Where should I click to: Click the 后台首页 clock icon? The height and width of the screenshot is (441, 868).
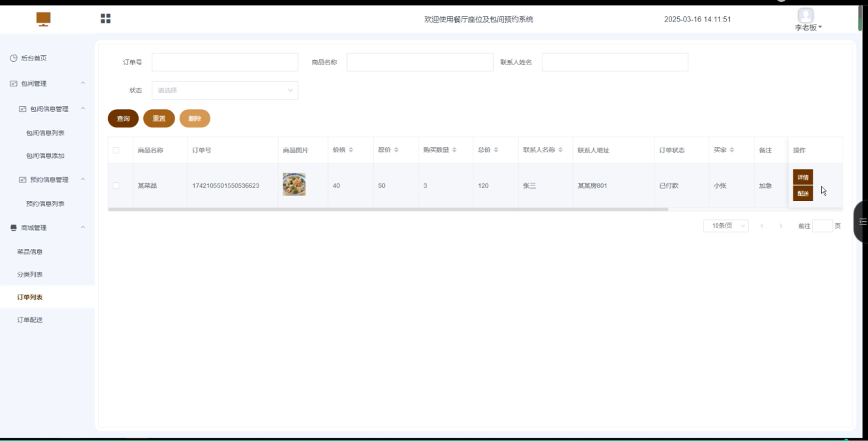point(14,58)
